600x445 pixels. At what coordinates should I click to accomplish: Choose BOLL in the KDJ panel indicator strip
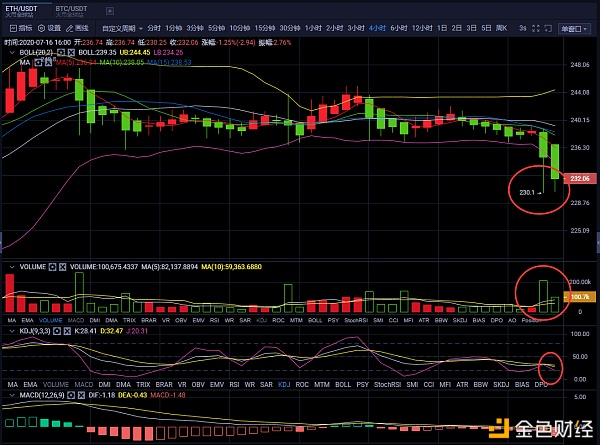click(343, 385)
